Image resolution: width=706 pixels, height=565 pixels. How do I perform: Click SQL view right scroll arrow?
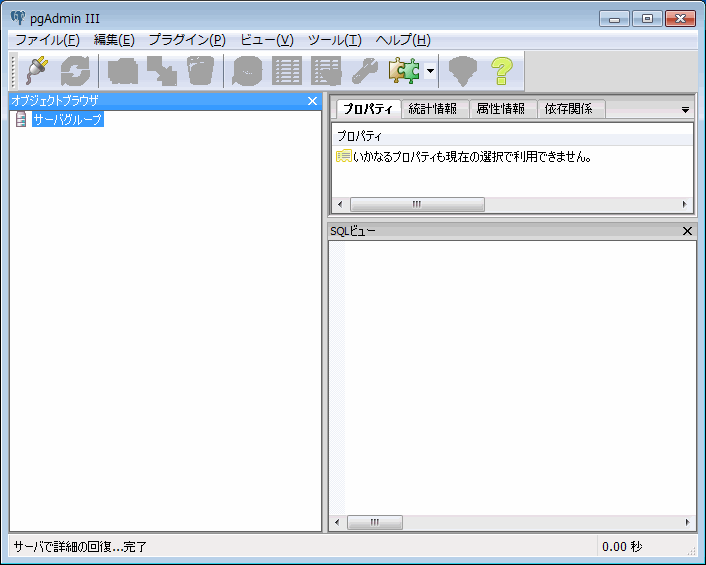[688, 522]
